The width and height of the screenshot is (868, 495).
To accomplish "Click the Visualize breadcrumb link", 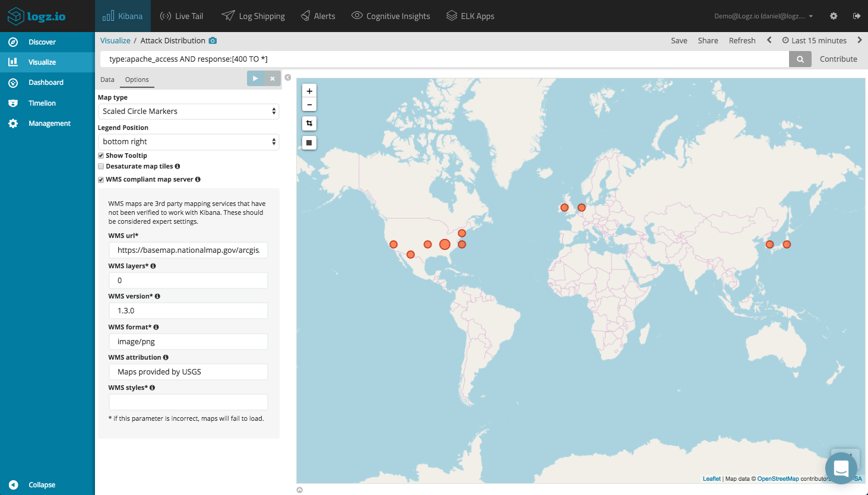I will point(115,40).
